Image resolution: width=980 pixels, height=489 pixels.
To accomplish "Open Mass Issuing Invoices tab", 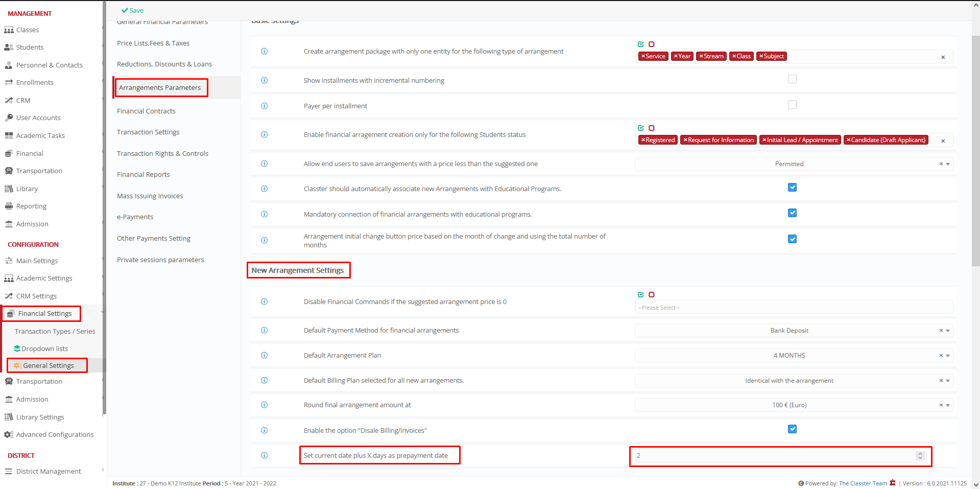I will (x=150, y=196).
